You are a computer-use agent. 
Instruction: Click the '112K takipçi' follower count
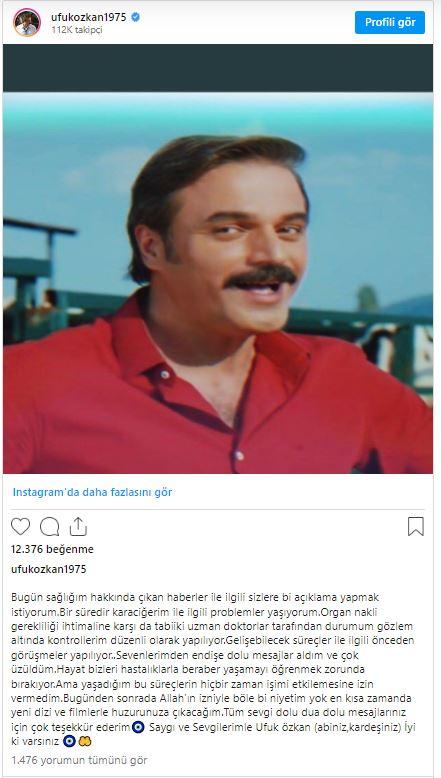pyautogui.click(x=76, y=30)
